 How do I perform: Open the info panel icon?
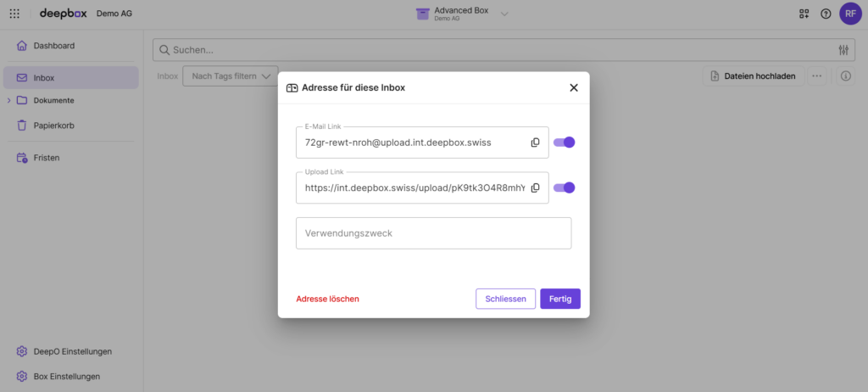845,76
